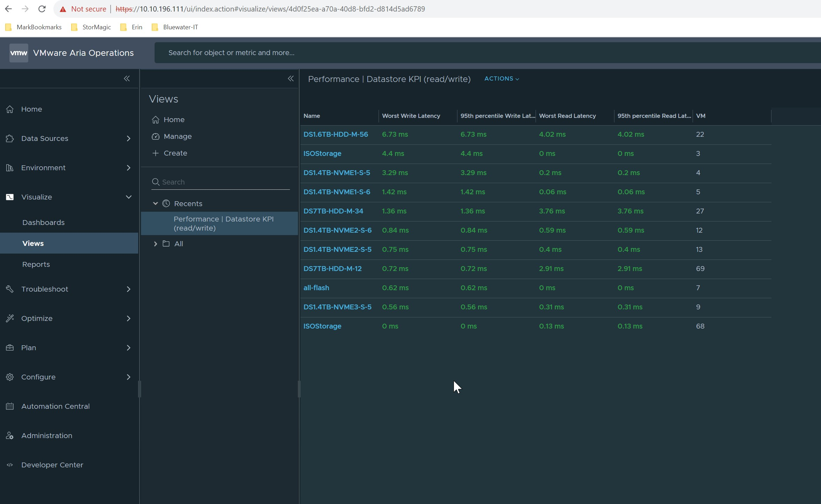Open datastore DS1.4TB-NVME1-S-5 link
Image resolution: width=821 pixels, height=504 pixels.
(337, 173)
